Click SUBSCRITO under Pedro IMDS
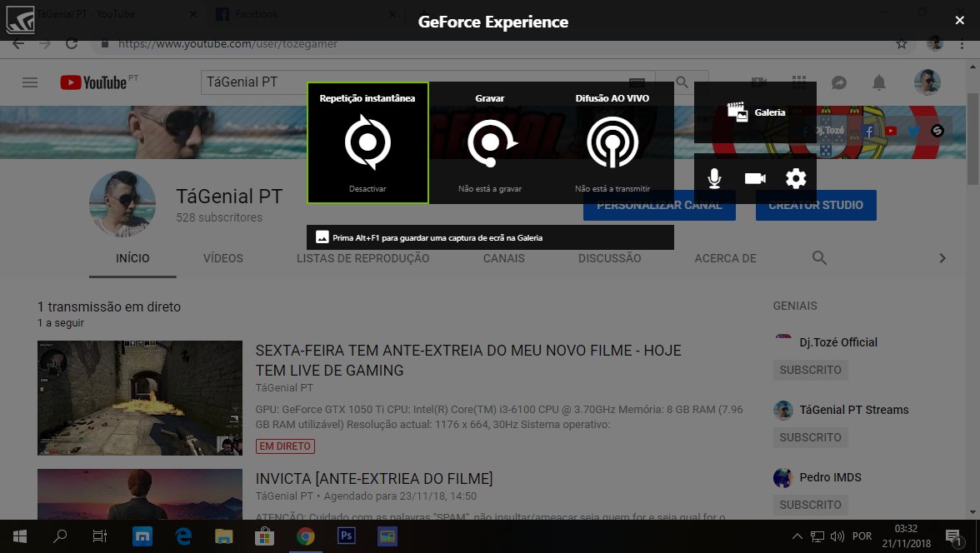The image size is (980, 553). point(810,505)
